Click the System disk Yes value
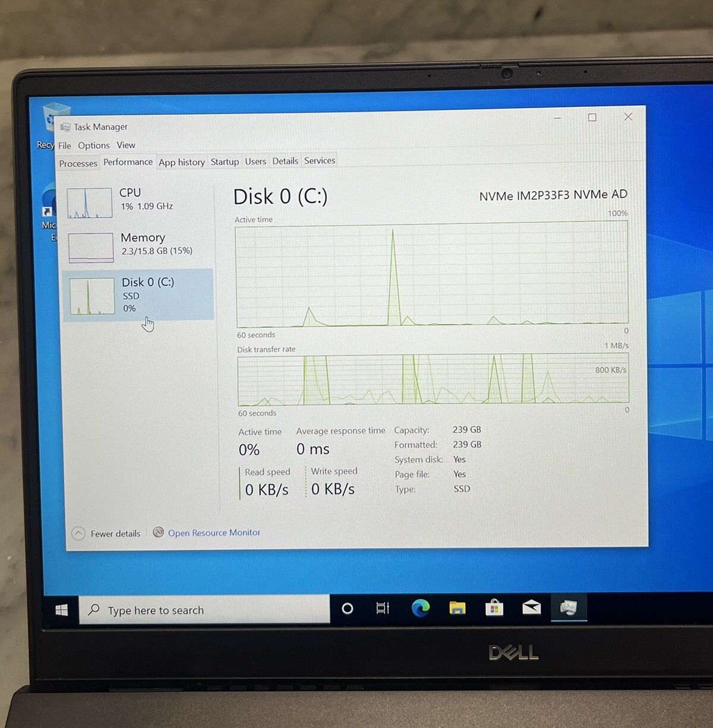The height and width of the screenshot is (728, 713). coord(459,459)
